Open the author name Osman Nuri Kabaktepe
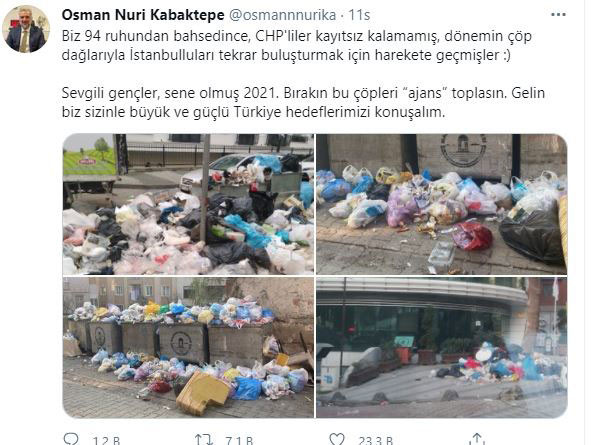 pos(143,15)
